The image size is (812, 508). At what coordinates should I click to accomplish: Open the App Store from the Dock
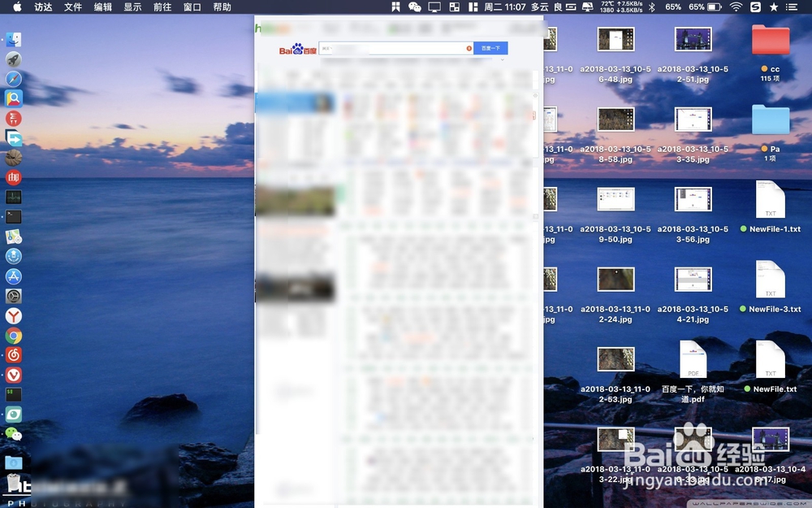(14, 277)
